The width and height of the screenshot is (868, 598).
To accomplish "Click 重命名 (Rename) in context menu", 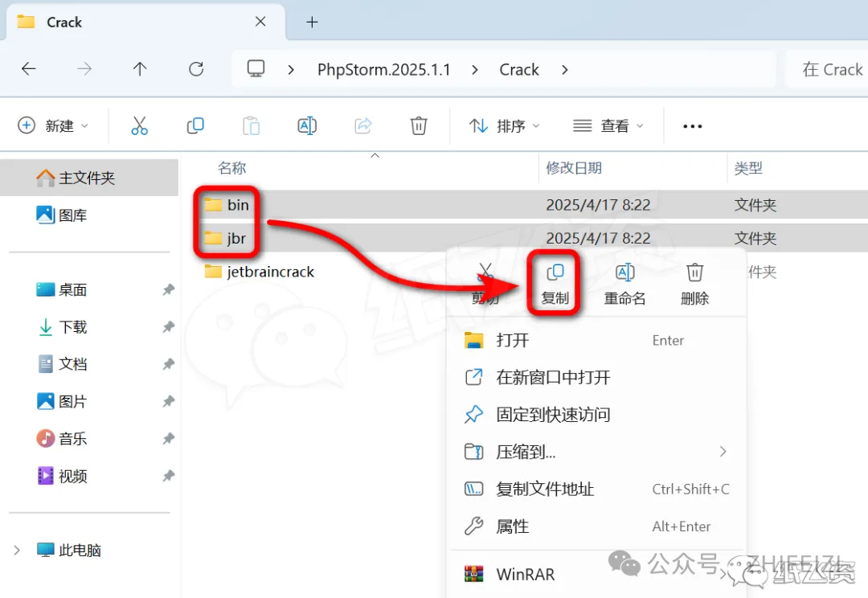I will [x=624, y=285].
